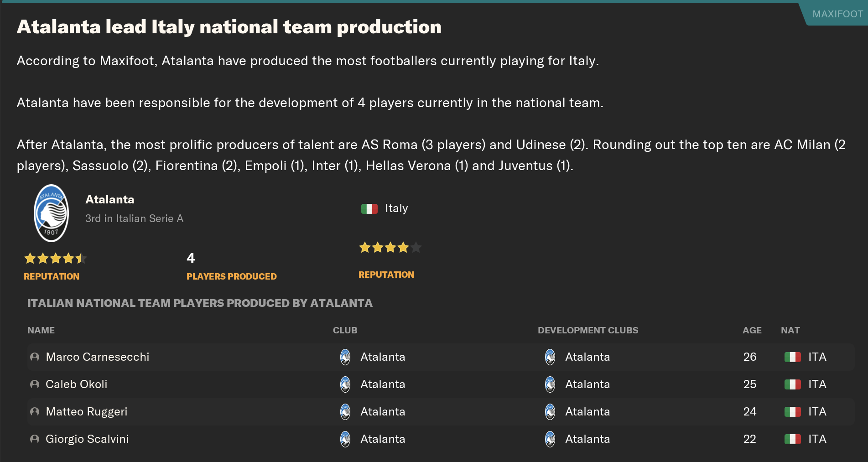Viewport: 868px width, 462px height.
Task: Click development club badge in Ruggeri's row
Action: [550, 412]
